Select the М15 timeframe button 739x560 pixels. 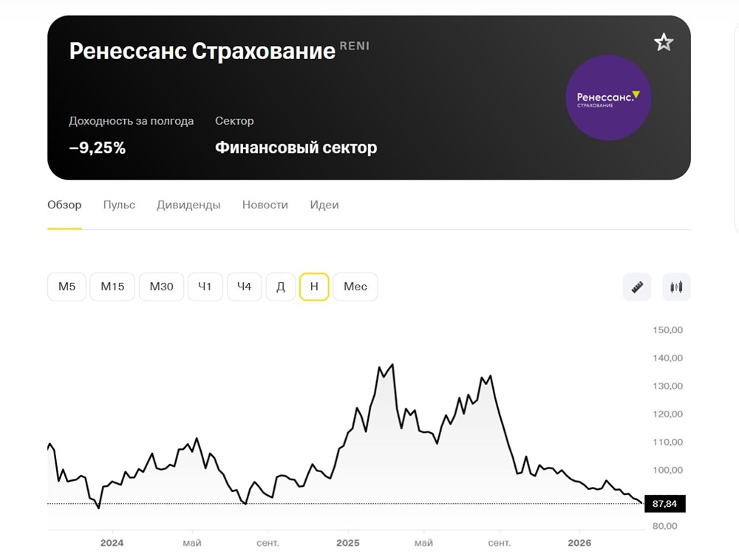(112, 287)
